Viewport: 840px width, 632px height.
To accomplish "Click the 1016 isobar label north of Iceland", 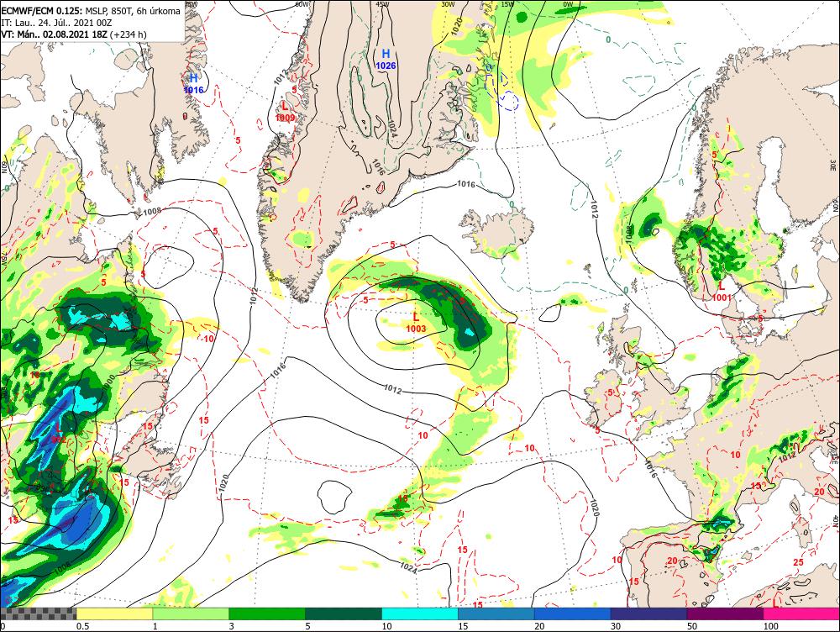I will pos(466,184).
